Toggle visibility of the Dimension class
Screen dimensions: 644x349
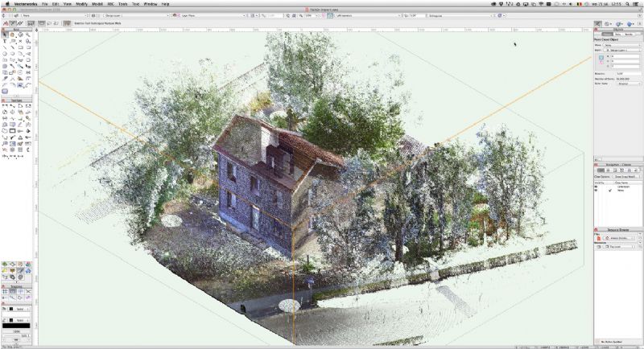point(597,187)
